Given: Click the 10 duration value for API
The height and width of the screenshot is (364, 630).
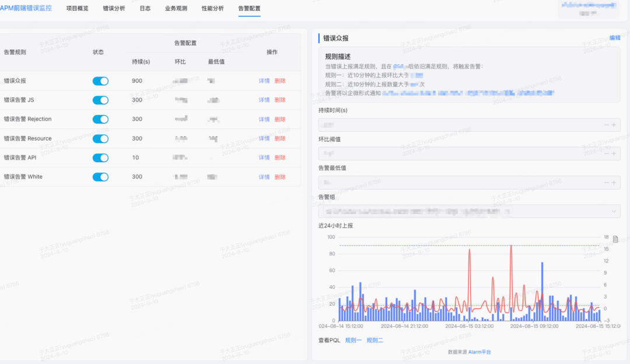Looking at the screenshot, I should pos(135,157).
